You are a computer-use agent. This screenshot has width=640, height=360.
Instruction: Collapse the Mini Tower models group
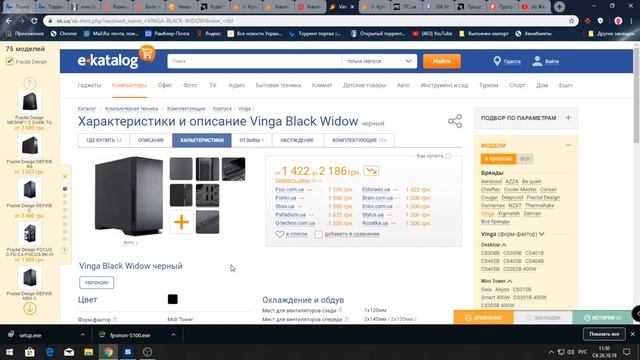[x=509, y=281]
